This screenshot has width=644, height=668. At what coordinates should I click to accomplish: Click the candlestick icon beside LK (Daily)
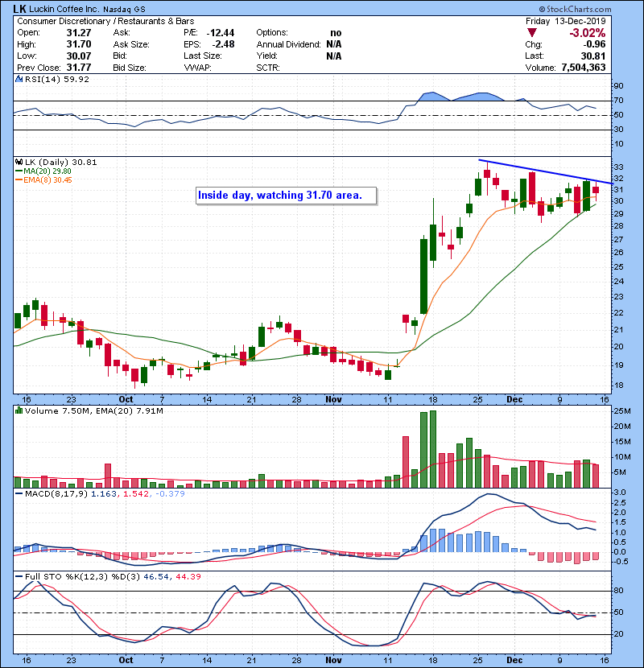tap(19, 162)
